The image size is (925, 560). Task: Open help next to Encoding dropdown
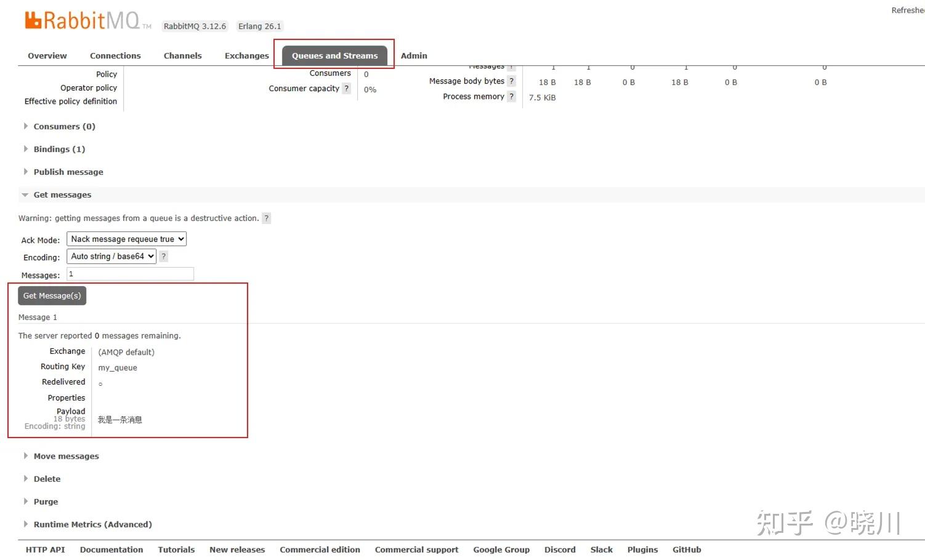[x=163, y=257]
